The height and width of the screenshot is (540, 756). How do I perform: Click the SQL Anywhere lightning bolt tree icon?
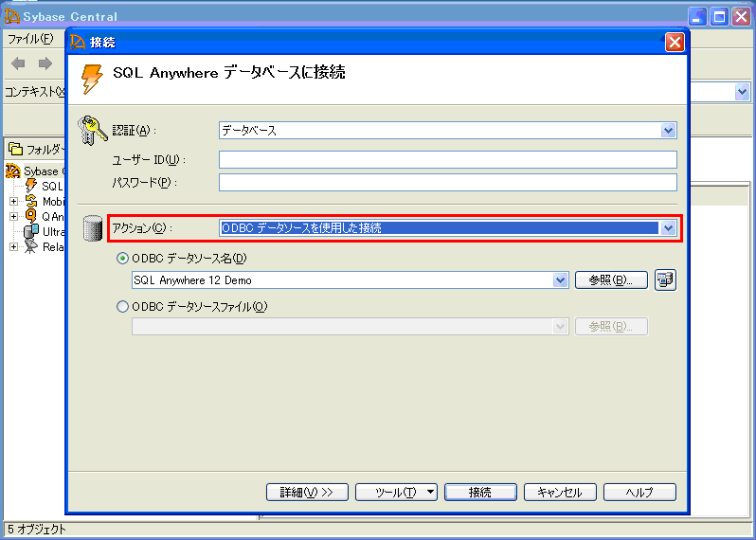(30, 187)
